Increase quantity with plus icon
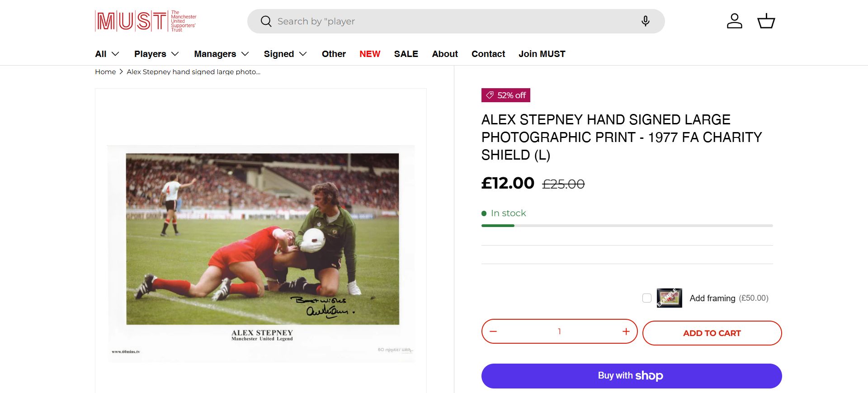The width and height of the screenshot is (868, 393). (x=626, y=331)
